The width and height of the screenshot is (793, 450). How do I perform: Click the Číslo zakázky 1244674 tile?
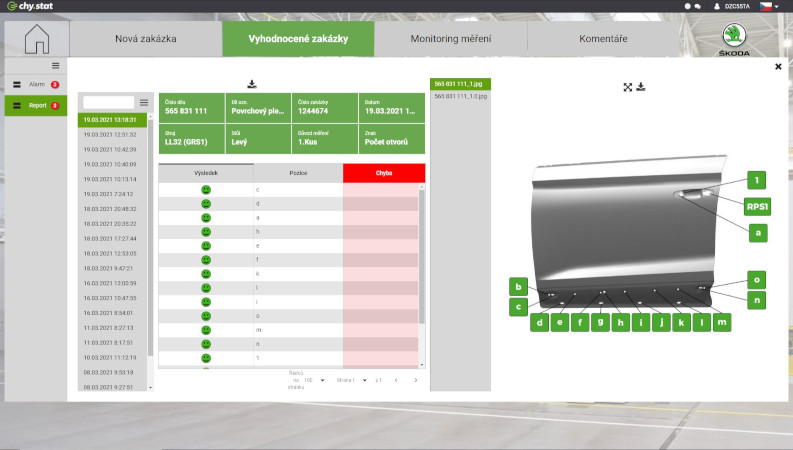325,108
